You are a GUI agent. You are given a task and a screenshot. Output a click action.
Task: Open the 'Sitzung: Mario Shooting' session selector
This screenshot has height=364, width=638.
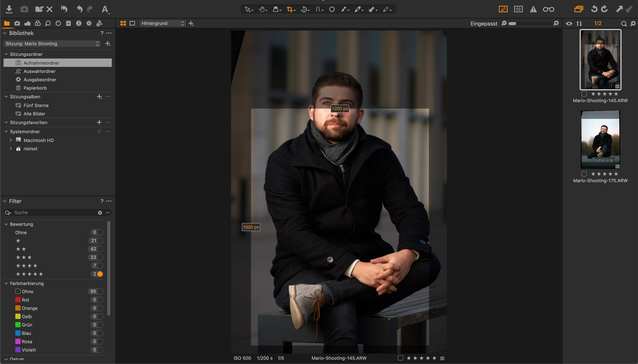52,44
